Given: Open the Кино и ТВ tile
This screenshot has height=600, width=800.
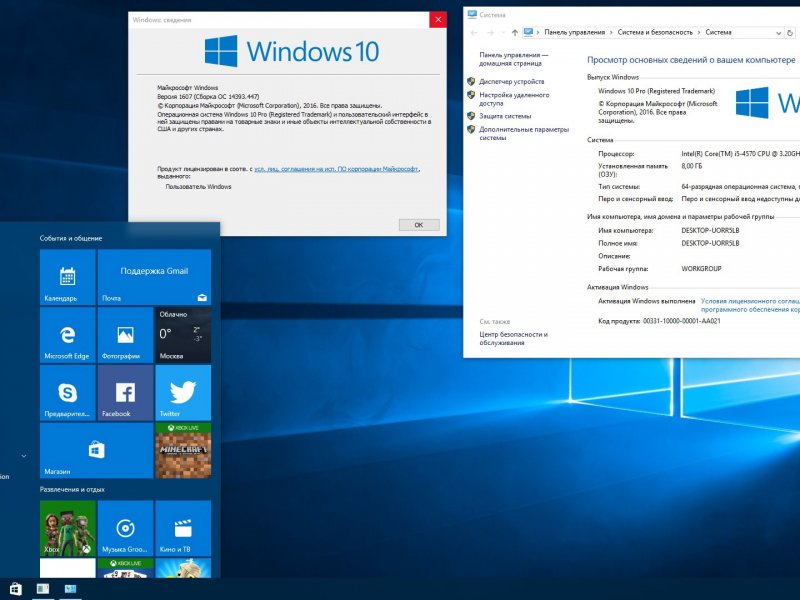Looking at the screenshot, I should coord(183,528).
